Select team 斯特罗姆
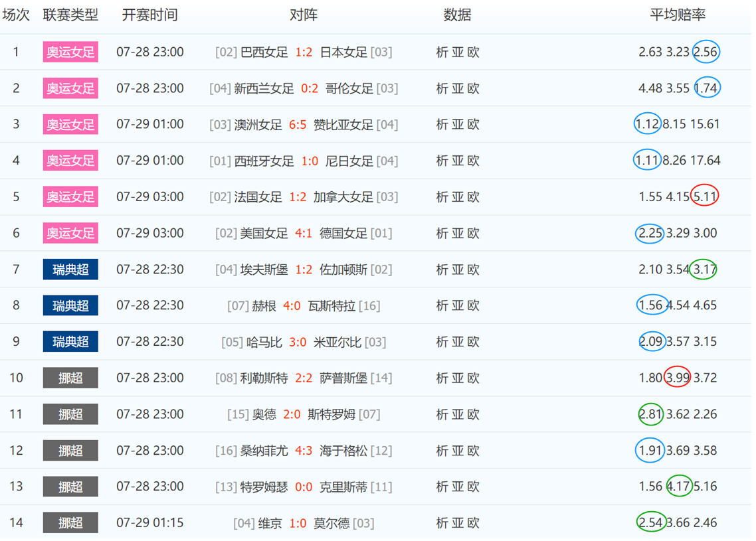Image resolution: width=756 pixels, height=541 pixels. pos(331,414)
